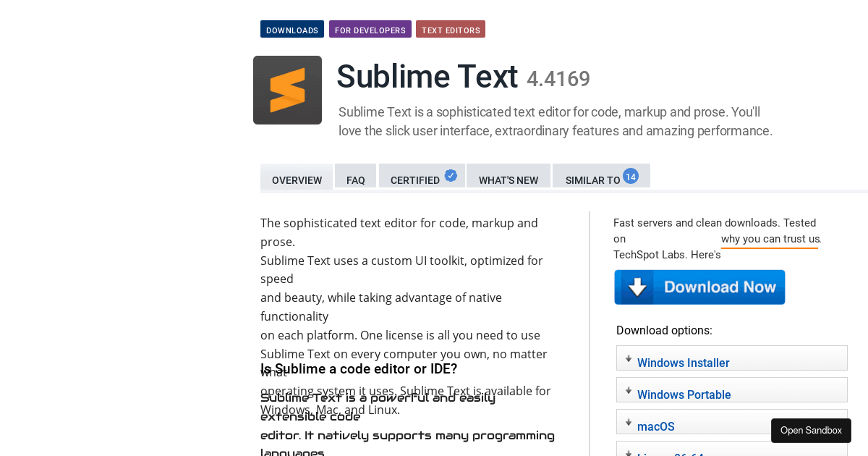
Task: Open the Text Editors category tag
Action: pyautogui.click(x=451, y=30)
